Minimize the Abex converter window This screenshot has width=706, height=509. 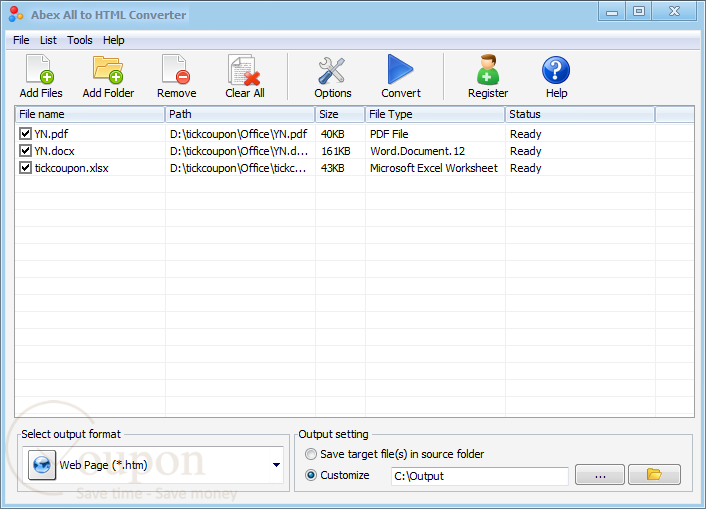point(612,12)
